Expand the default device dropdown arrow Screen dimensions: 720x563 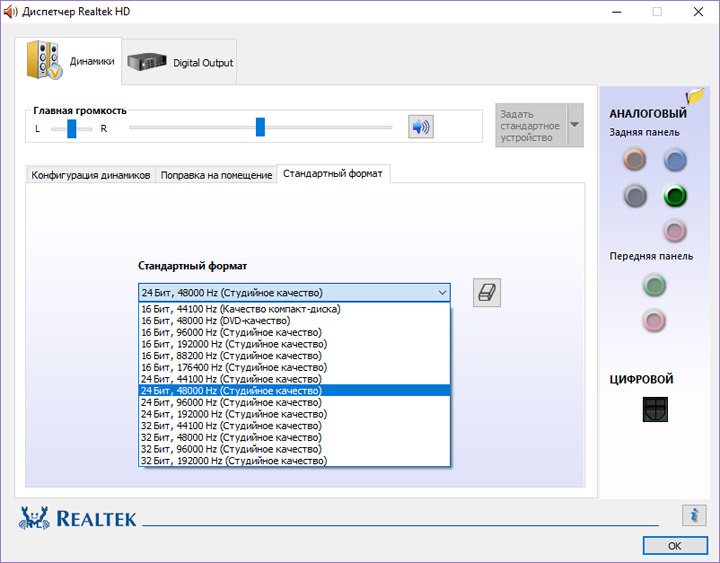(574, 125)
